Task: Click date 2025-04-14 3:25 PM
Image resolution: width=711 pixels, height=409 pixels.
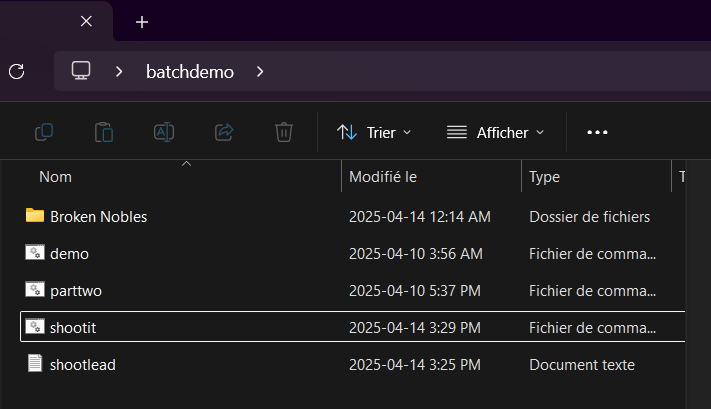Action: tap(415, 365)
